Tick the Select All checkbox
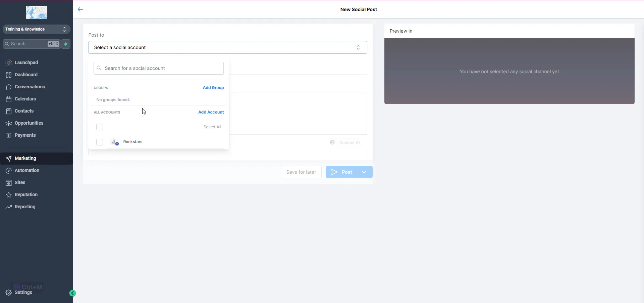Screen dimensions: 644x303 (x=100, y=127)
